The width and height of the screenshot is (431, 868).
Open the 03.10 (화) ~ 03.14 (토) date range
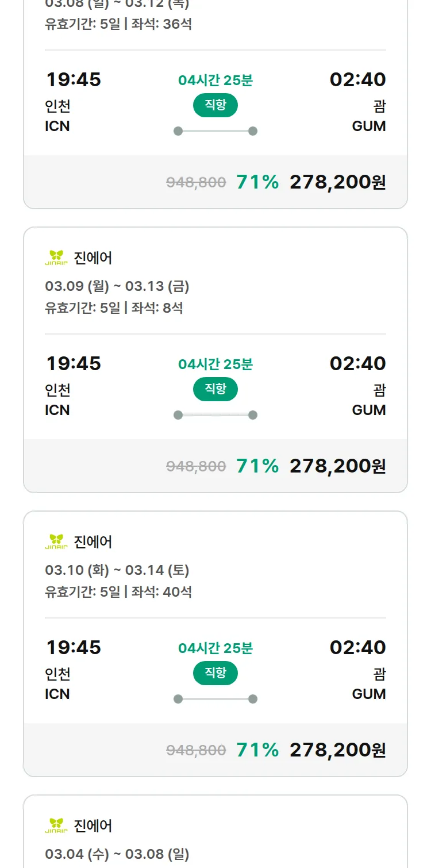click(117, 570)
